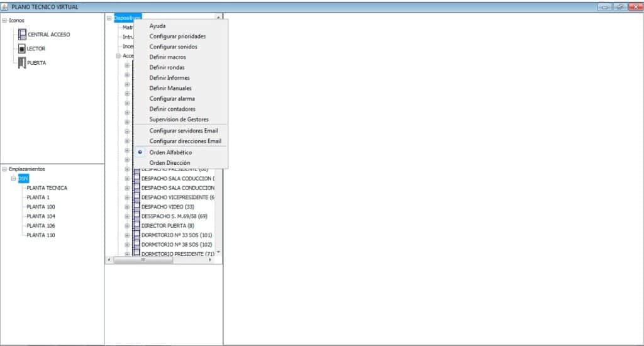Click the PUERTA door icon
The height and width of the screenshot is (346, 644).
[x=22, y=63]
